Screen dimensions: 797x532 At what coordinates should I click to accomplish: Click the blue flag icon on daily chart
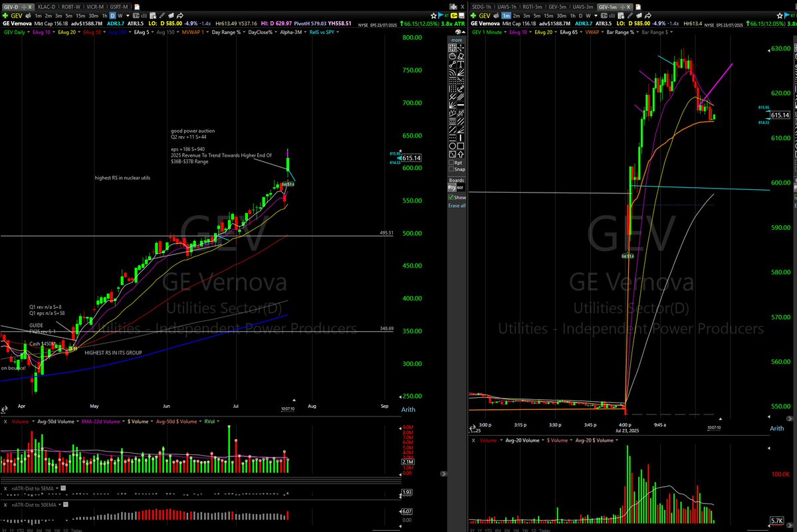(x=440, y=16)
